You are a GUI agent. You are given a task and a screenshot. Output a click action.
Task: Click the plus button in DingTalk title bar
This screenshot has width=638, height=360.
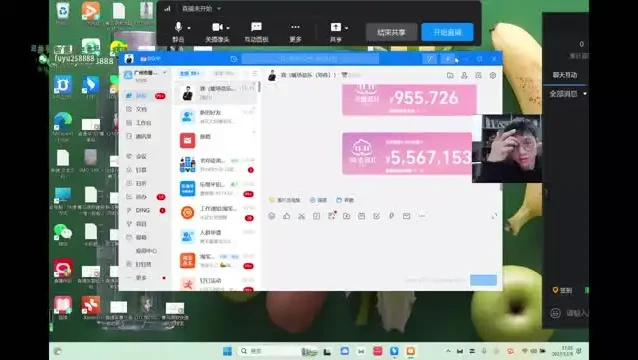pyautogui.click(x=448, y=59)
